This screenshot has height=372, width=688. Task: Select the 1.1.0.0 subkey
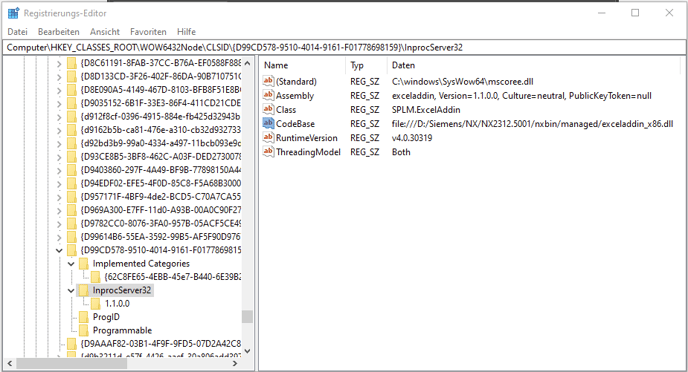tap(117, 304)
